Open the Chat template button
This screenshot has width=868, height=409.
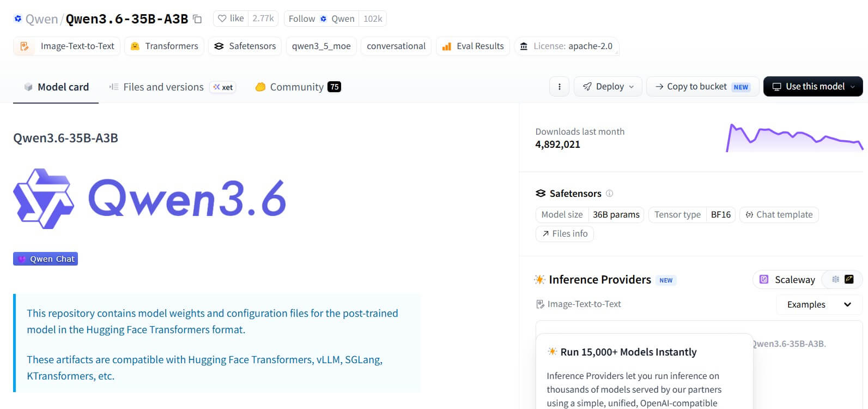pyautogui.click(x=779, y=214)
